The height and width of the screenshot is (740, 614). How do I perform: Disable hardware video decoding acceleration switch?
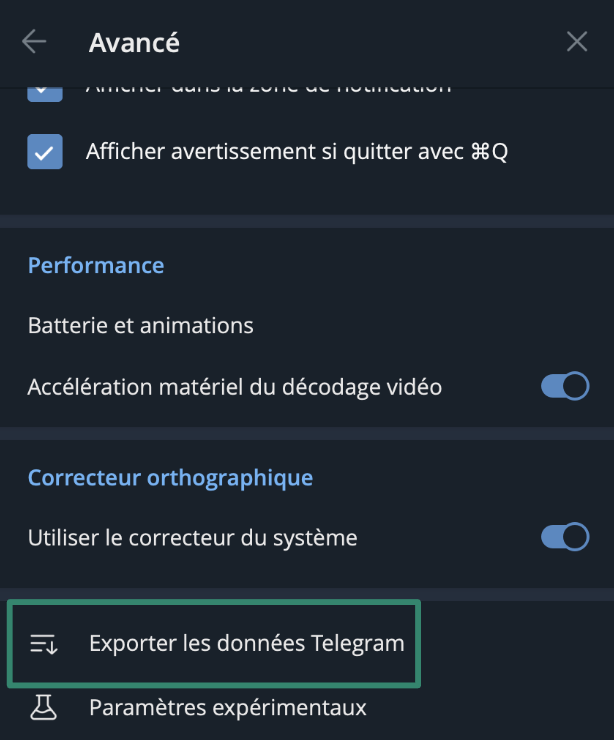(x=565, y=386)
